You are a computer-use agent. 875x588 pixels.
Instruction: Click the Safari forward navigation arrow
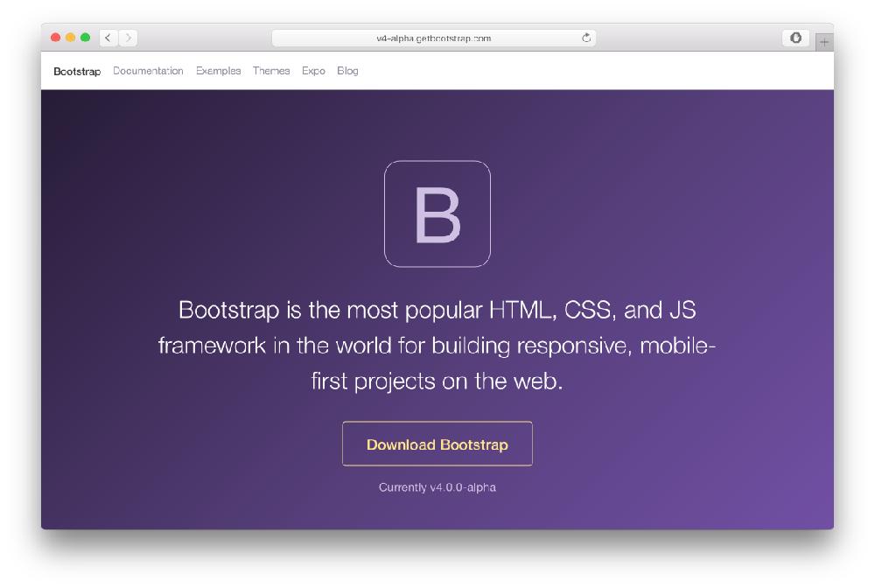(x=128, y=38)
